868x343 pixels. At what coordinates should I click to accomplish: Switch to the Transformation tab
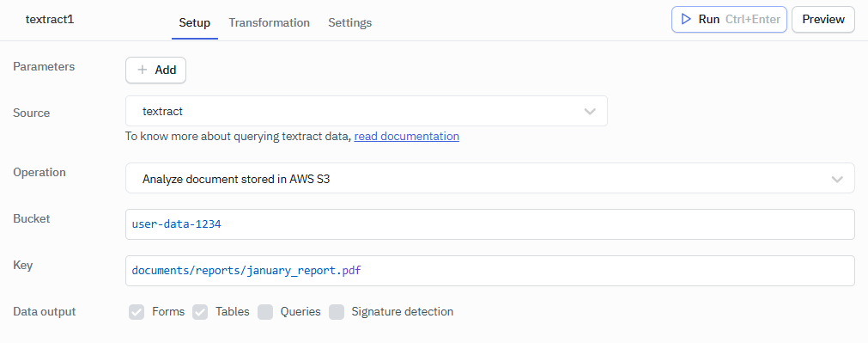[269, 22]
